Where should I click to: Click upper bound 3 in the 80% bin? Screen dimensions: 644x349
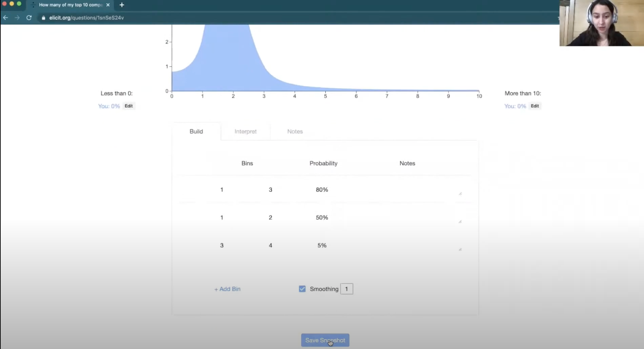coord(271,190)
